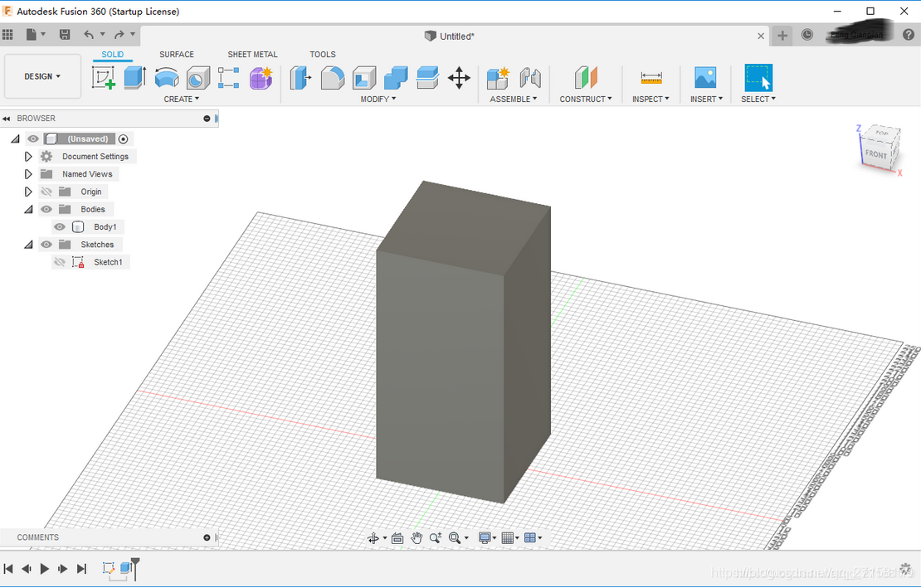
Task: Toggle visibility of the Origin folder
Action: [x=46, y=192]
